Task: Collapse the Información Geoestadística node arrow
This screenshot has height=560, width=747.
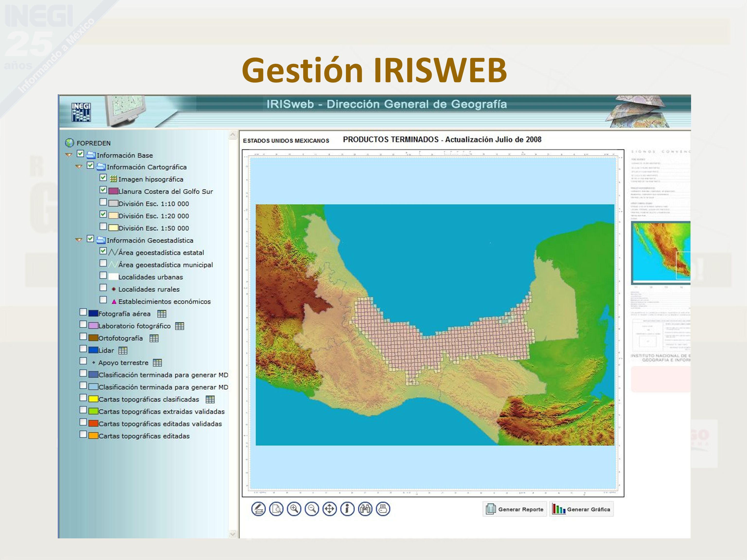Action: (x=79, y=240)
